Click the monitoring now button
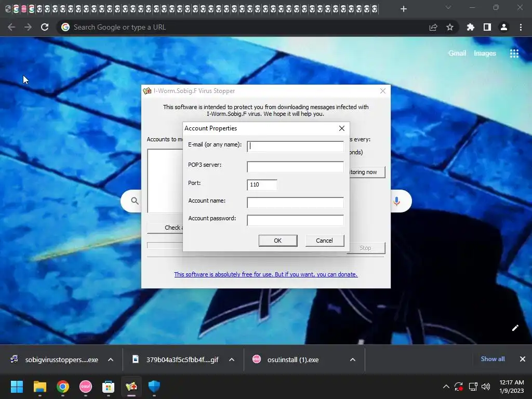Screen dimensions: 532x399 [x=367, y=172]
